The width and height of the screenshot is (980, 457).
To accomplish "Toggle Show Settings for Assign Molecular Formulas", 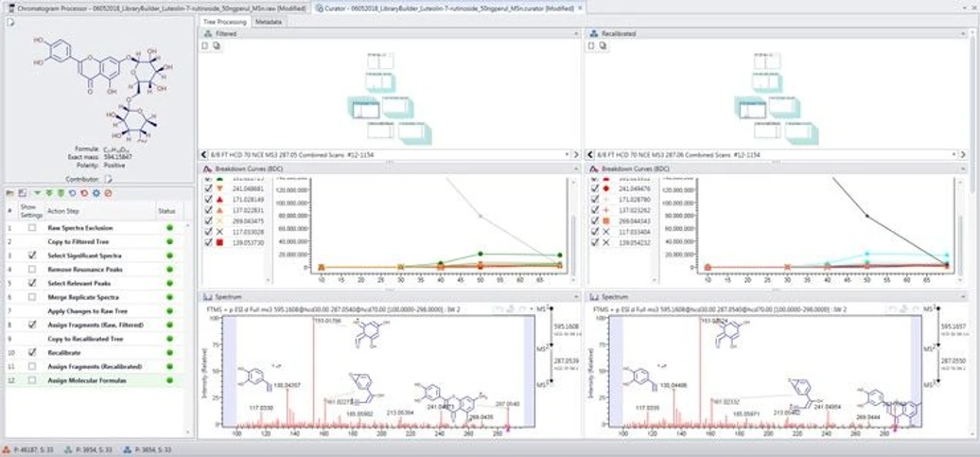I will pos(32,380).
